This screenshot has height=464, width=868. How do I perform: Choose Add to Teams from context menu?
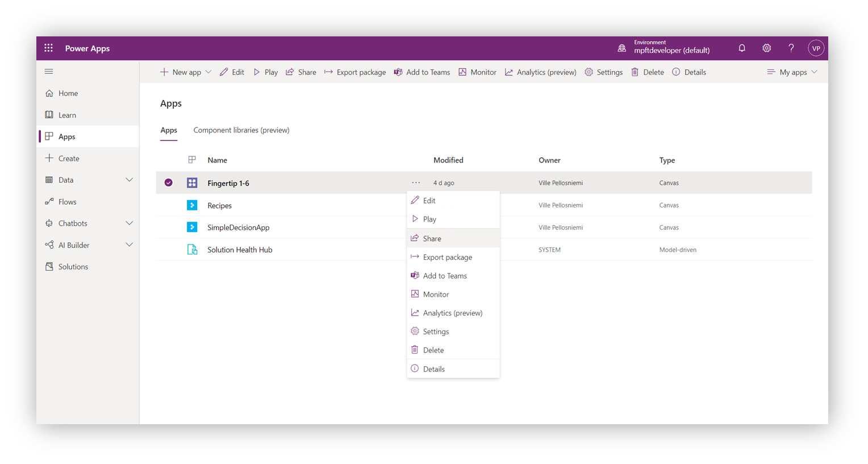[453, 276]
